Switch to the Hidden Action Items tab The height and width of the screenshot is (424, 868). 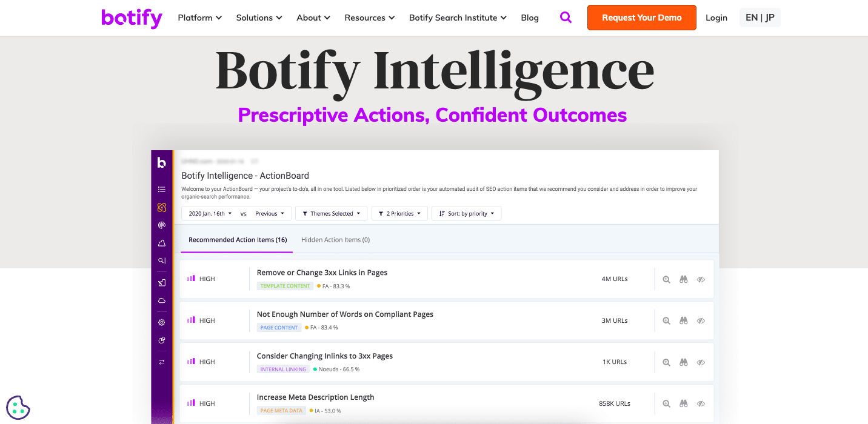(x=335, y=239)
